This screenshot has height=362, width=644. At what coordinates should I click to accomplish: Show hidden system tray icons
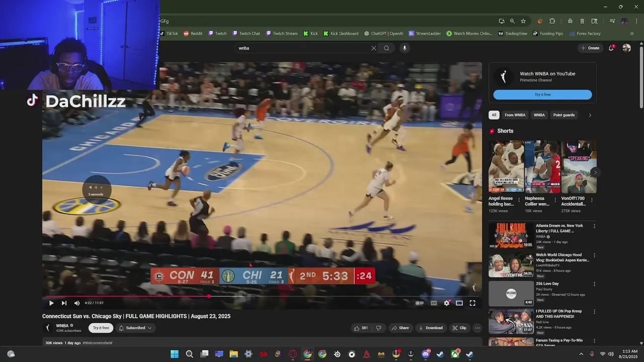point(581,354)
